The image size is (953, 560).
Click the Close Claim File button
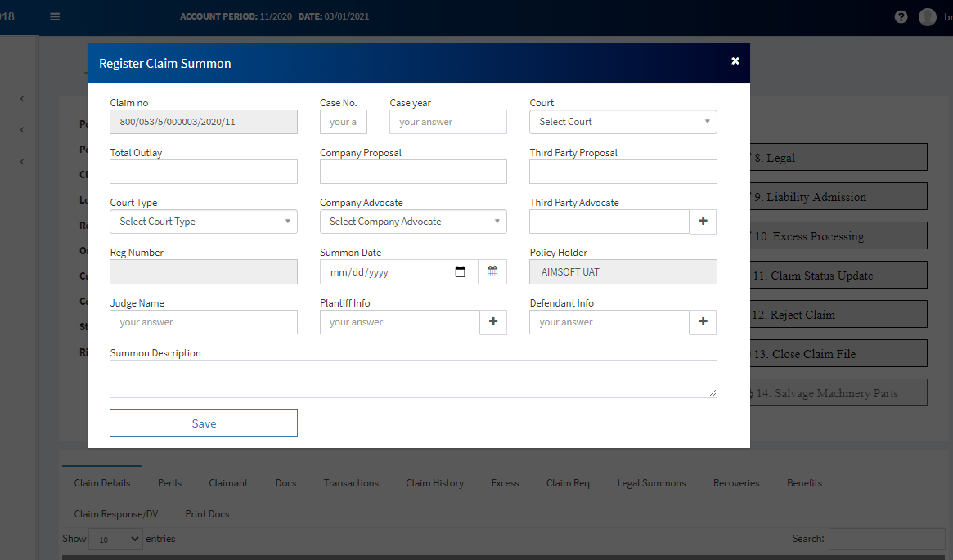pos(838,354)
